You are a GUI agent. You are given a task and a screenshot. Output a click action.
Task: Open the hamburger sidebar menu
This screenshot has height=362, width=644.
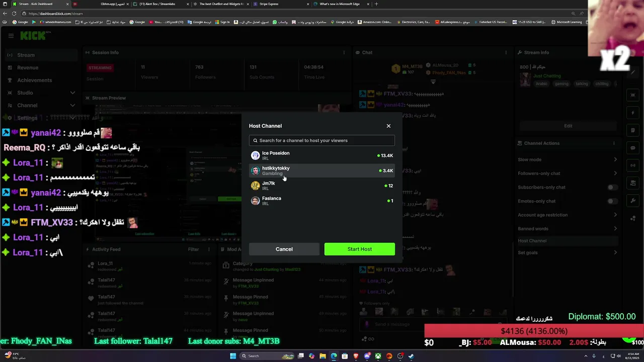[11, 35]
